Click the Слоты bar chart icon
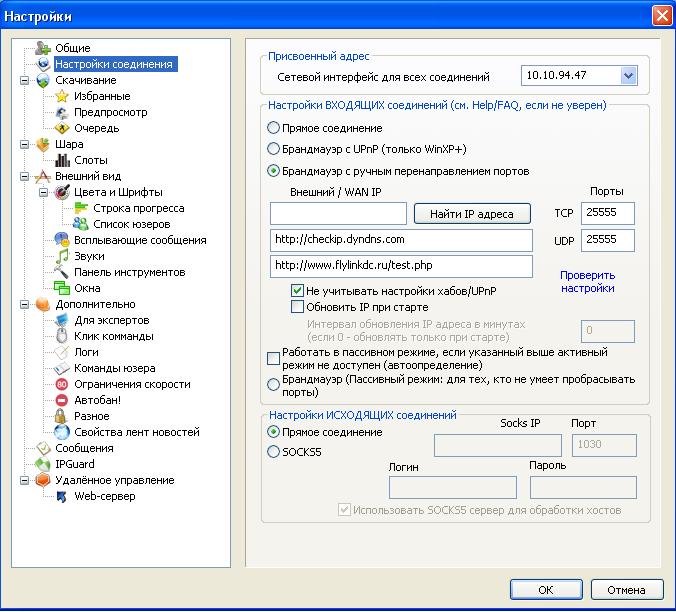 coord(62,160)
